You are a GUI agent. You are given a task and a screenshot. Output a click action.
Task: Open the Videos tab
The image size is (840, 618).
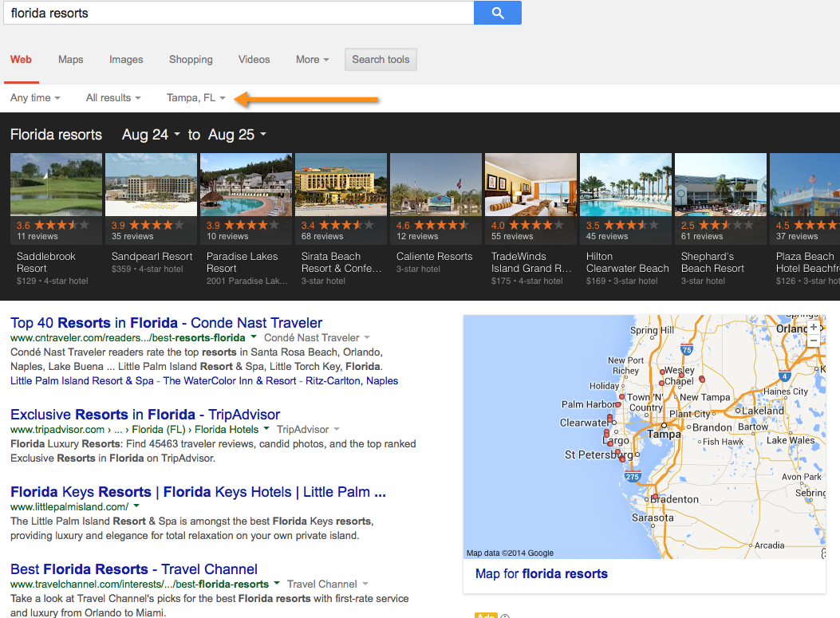click(254, 60)
